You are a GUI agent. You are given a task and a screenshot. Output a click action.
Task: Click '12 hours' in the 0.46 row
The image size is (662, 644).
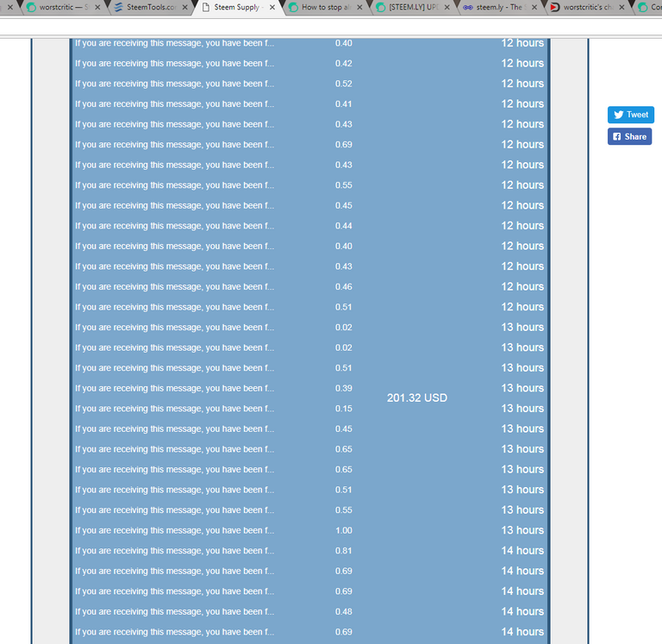522,287
